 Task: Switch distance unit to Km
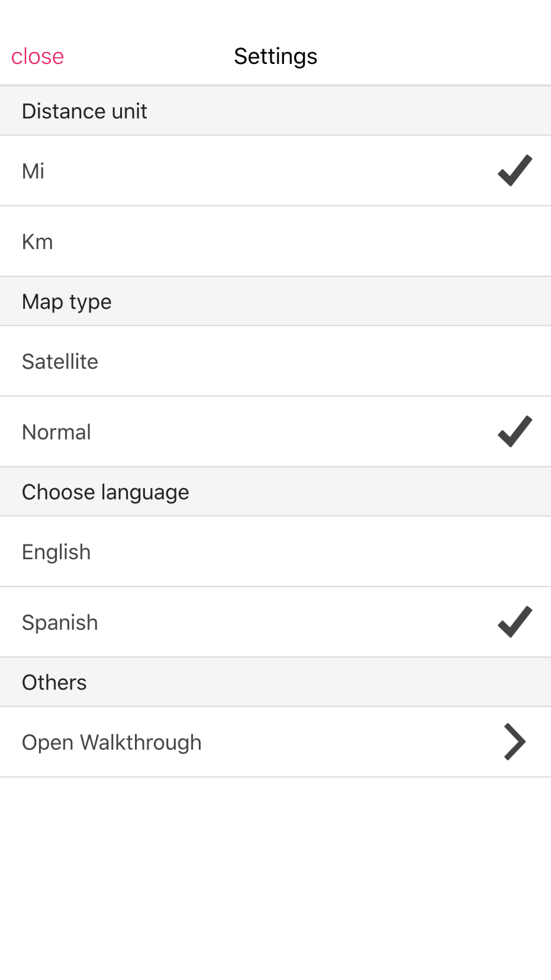coord(37,241)
